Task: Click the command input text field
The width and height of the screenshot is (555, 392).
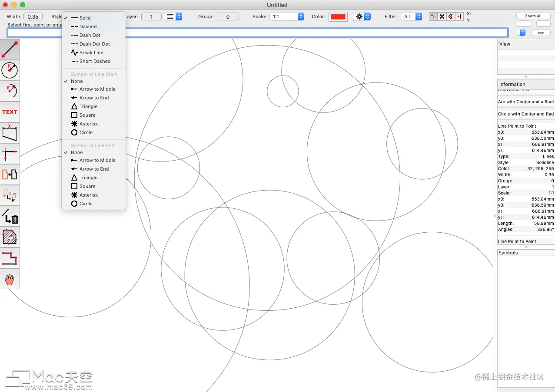Action: coord(258,33)
